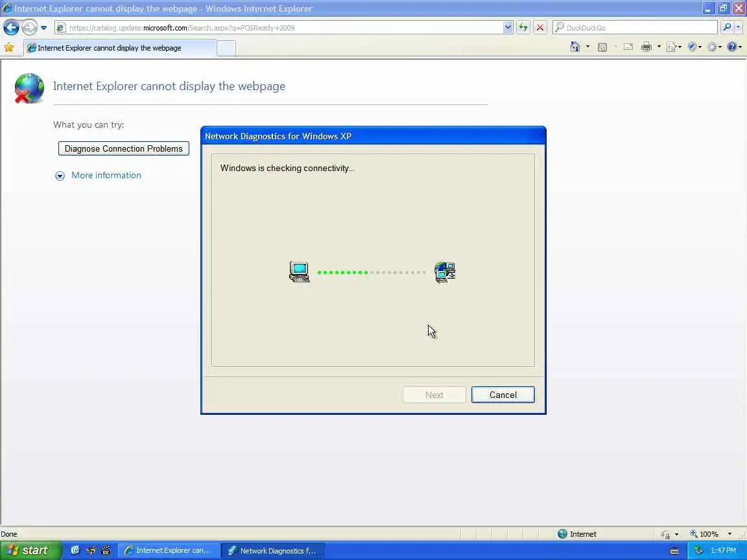Click the address bar URL field
747x560 pixels.
(x=279, y=28)
